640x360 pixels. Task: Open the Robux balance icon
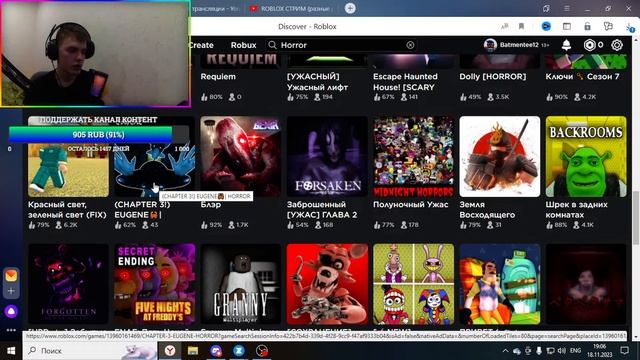589,45
